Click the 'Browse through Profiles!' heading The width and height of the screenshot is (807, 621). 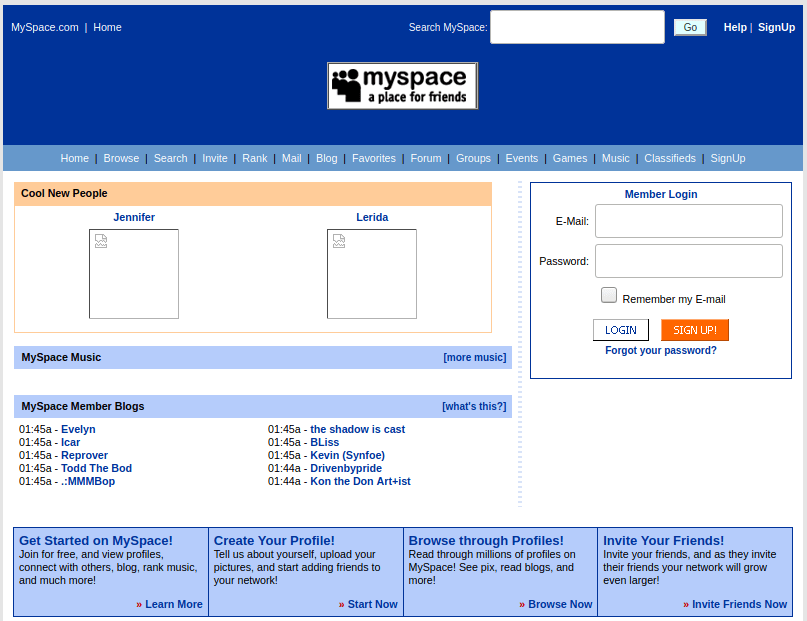486,541
